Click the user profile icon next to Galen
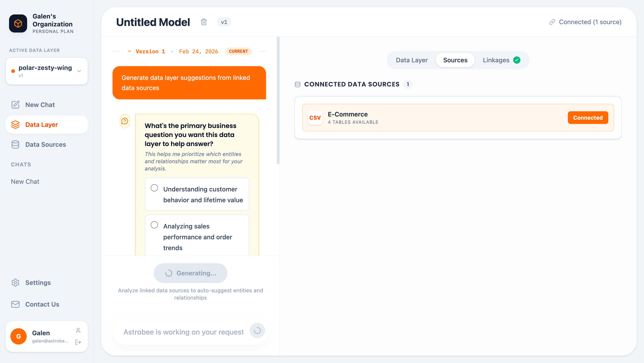Viewport: 644px width, 363px height. pos(78,330)
